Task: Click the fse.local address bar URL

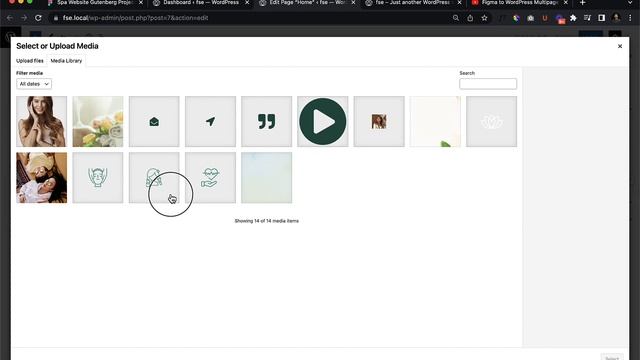Action: [x=136, y=18]
